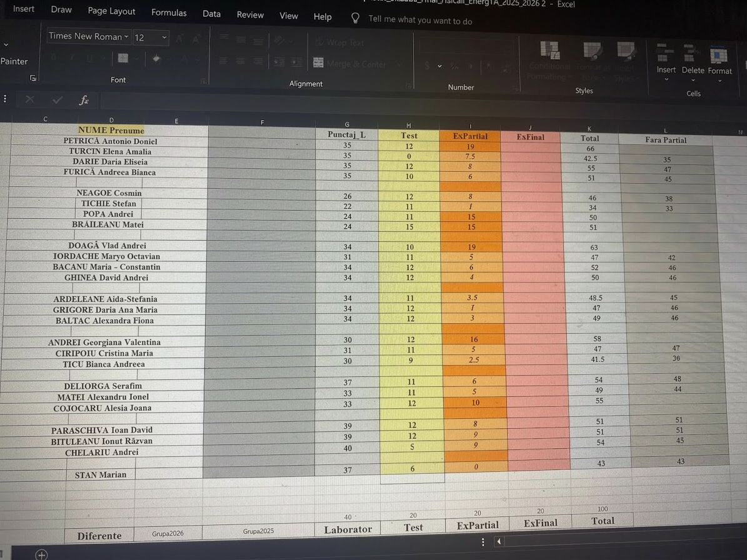
Task: Click the Orientation icon
Action: coord(279,41)
